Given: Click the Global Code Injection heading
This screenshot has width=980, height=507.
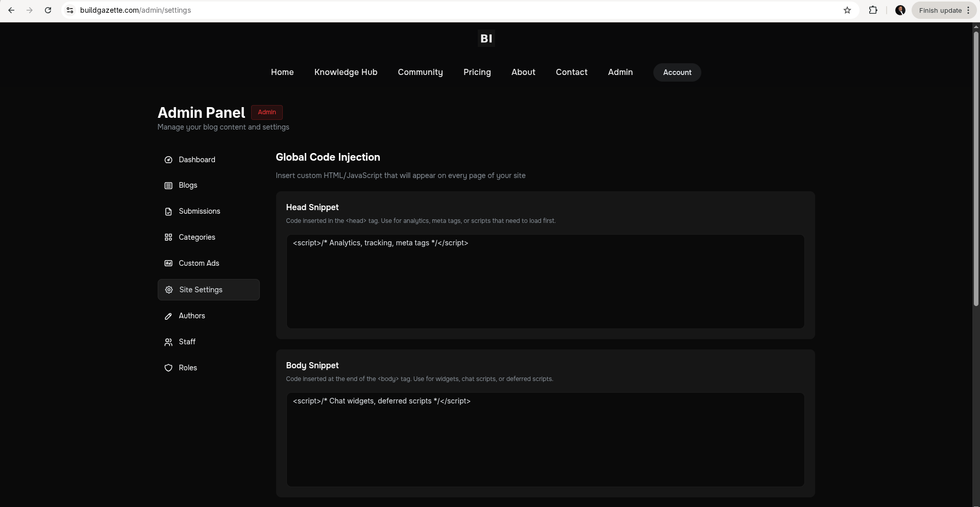Looking at the screenshot, I should coord(328,158).
